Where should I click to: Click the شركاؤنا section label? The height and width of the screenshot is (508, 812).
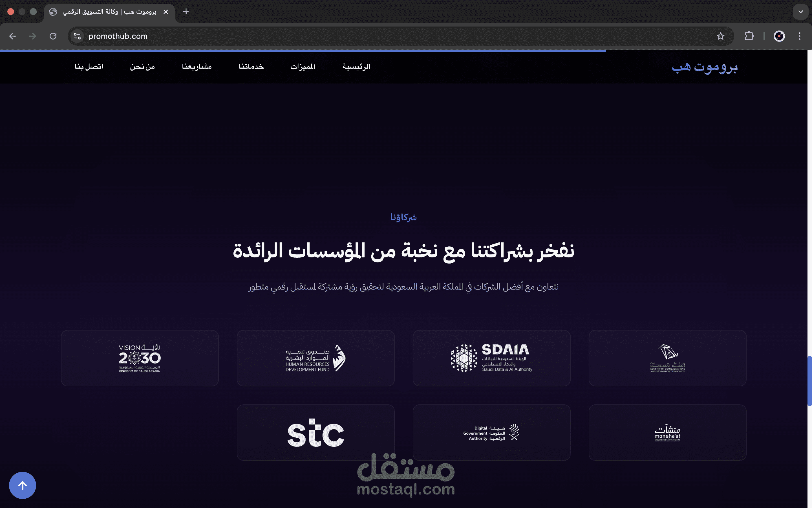403,217
